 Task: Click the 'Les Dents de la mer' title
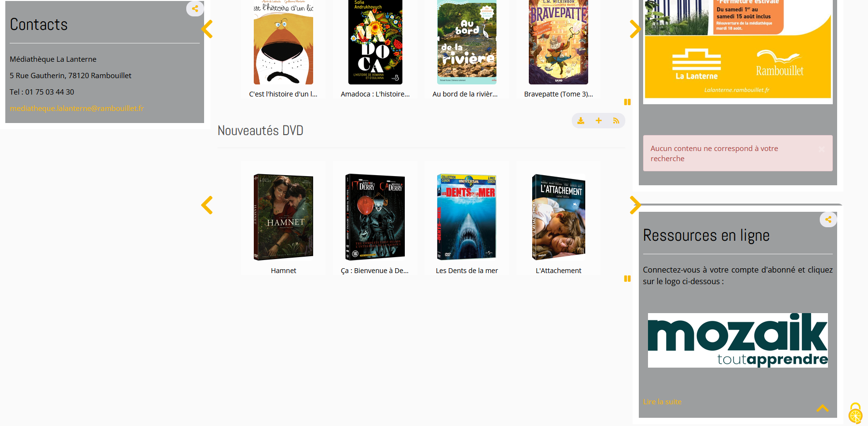tap(467, 271)
